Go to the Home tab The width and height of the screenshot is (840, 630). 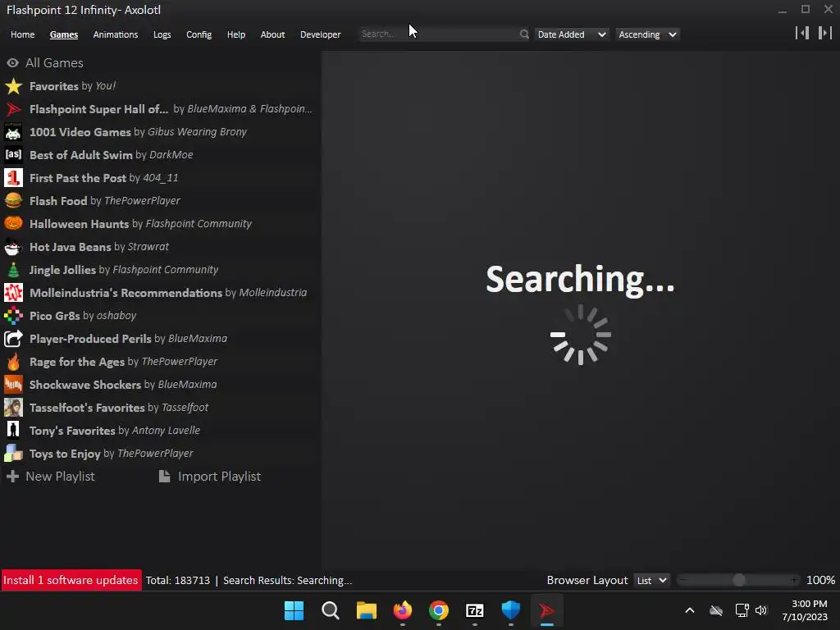(x=22, y=34)
